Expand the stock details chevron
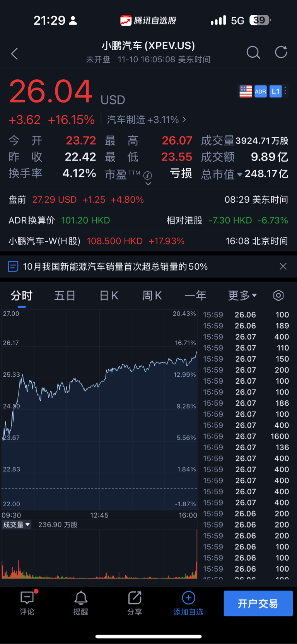The image size is (297, 644). point(148,184)
